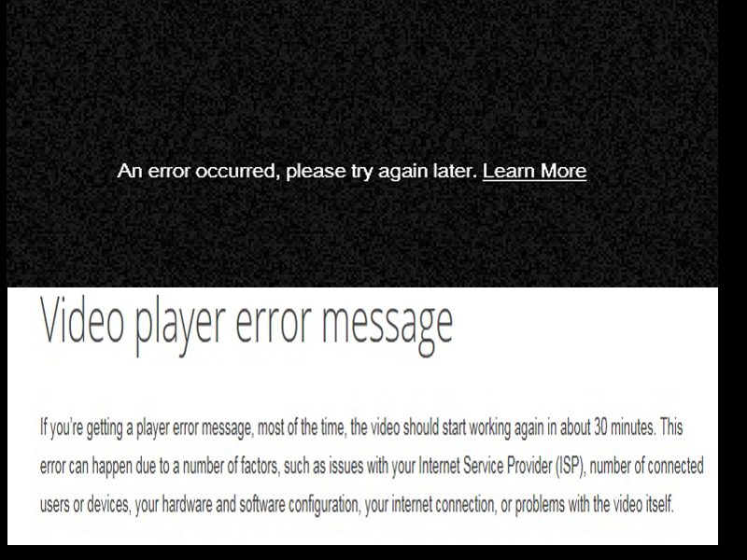Viewport: 747px width, 560px height.
Task: Open the Learn More link
Action: (534, 171)
